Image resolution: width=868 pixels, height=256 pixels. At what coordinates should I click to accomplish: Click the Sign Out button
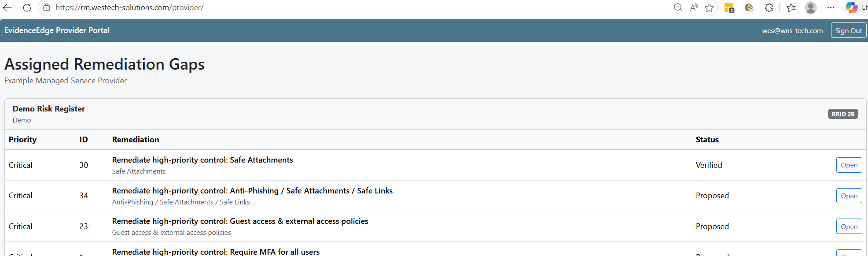click(848, 30)
